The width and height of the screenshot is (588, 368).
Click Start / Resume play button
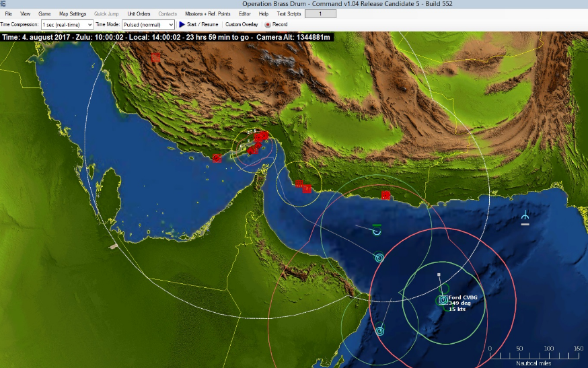(198, 24)
